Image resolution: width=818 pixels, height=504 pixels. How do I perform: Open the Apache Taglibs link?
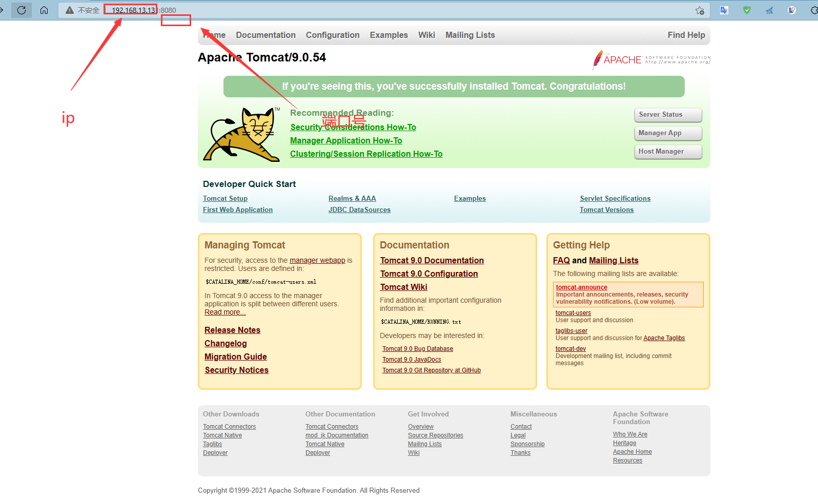(x=664, y=338)
